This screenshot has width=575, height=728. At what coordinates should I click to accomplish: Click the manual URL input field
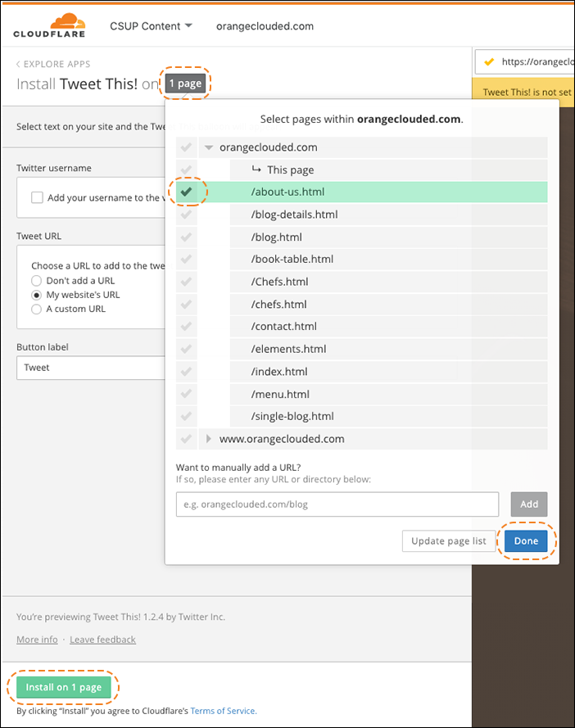[337, 504]
